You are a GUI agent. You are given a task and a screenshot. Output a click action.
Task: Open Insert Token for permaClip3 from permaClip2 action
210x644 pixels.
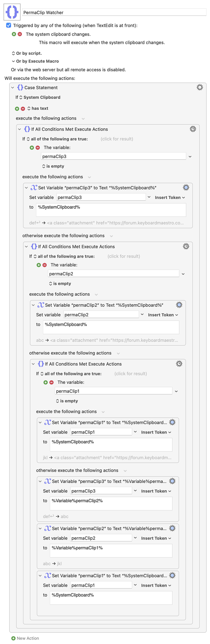(156, 491)
